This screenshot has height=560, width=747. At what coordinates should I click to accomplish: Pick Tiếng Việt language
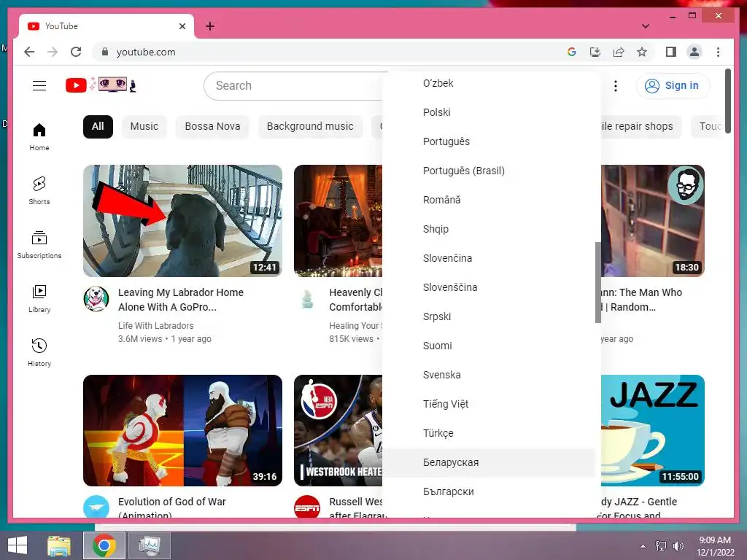point(489,404)
